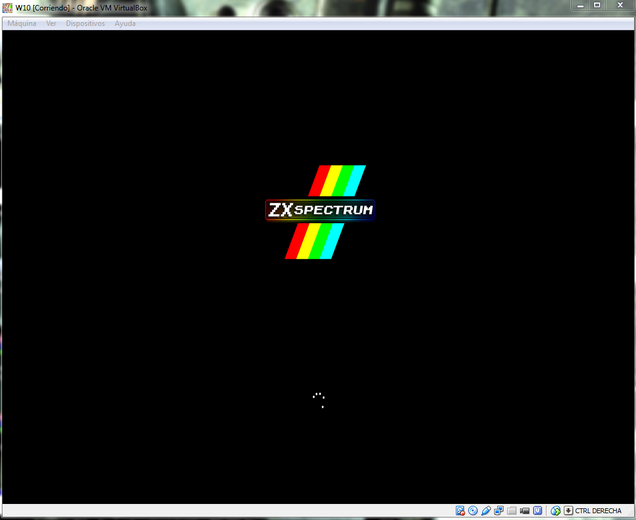636x520 pixels.
Task: Click the network adapters status icon
Action: click(x=499, y=511)
